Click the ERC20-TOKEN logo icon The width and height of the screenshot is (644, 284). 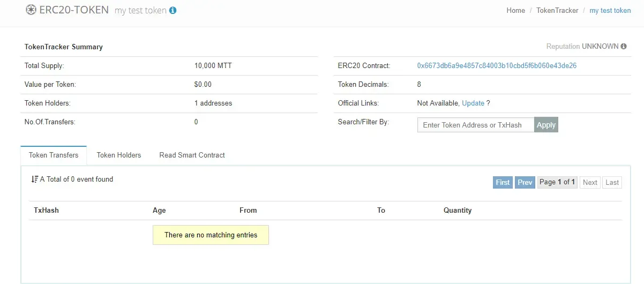point(31,10)
